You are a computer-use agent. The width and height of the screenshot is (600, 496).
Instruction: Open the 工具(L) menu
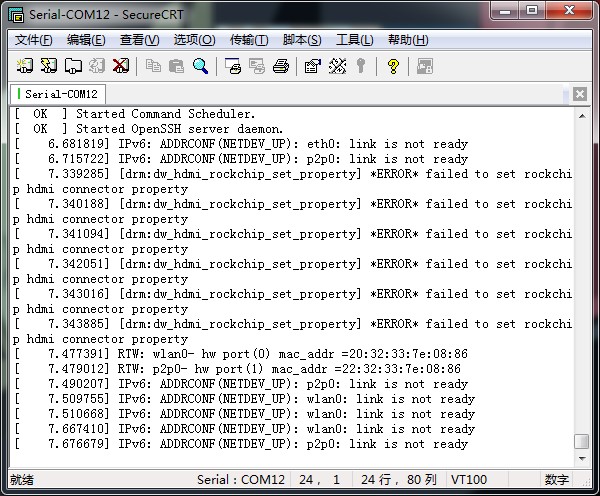[355, 40]
